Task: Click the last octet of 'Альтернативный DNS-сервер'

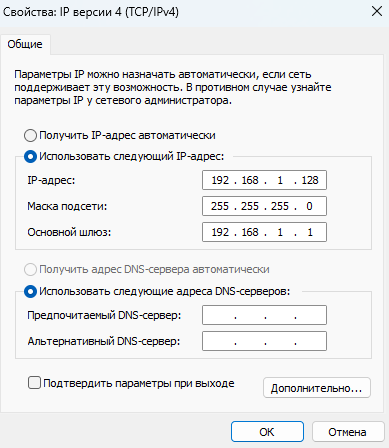Action: (x=311, y=341)
